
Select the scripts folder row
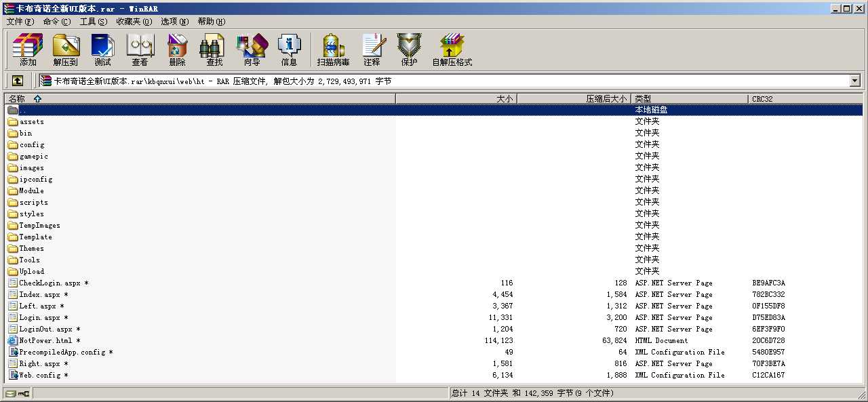(434, 202)
